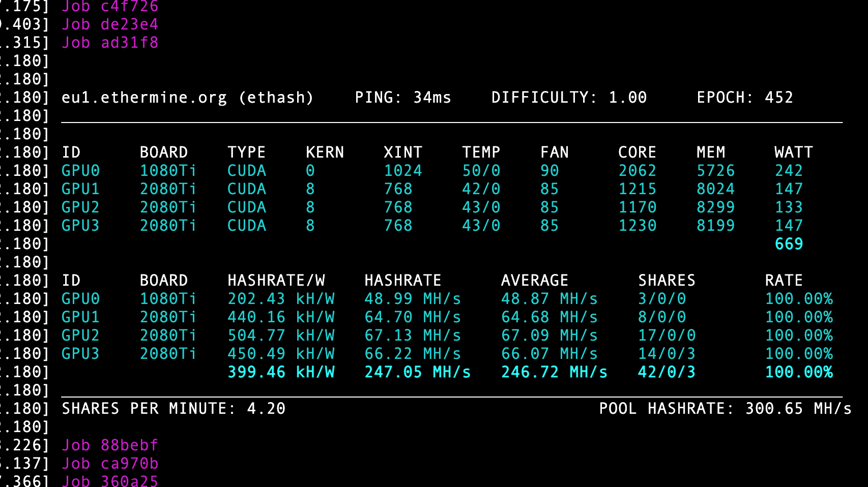Click the XINT column header

click(x=403, y=153)
